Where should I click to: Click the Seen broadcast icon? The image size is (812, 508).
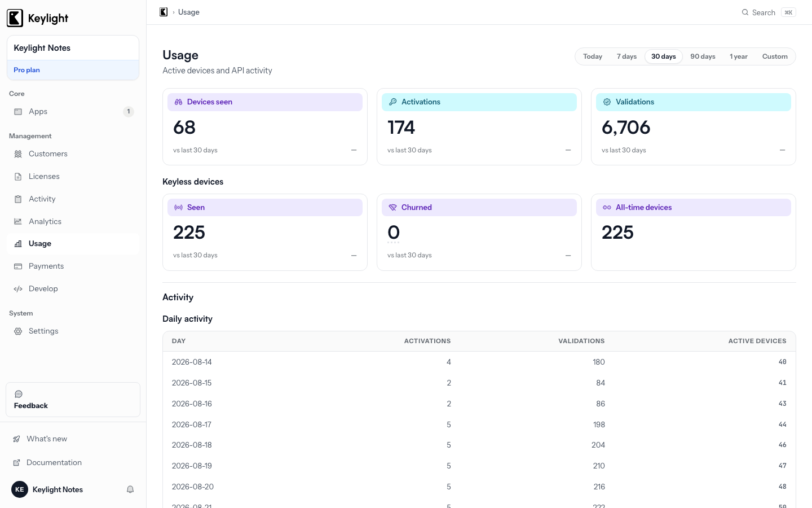click(178, 208)
